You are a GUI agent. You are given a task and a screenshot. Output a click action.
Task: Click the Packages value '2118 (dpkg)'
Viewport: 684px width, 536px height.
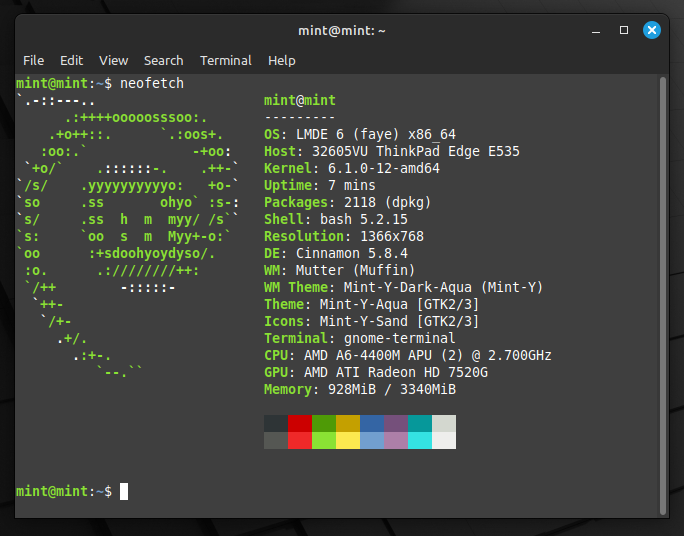pyautogui.click(x=387, y=202)
